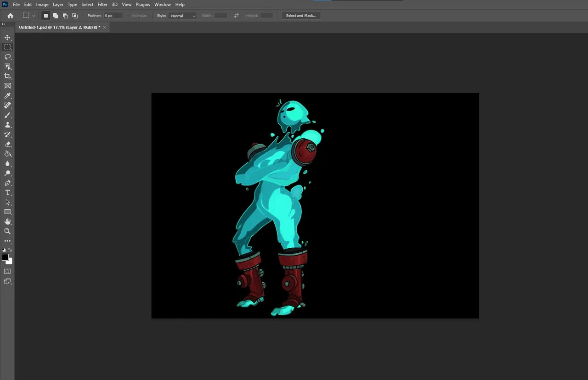
Task: Click the Photoshop logo icon
Action: click(5, 5)
